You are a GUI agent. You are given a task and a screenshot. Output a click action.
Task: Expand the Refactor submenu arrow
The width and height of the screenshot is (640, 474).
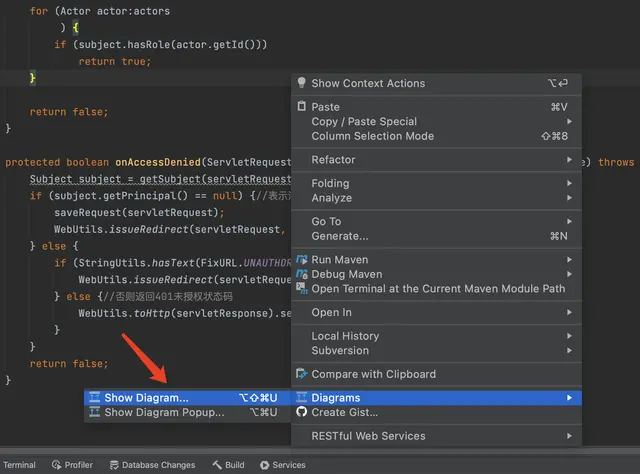[569, 160]
